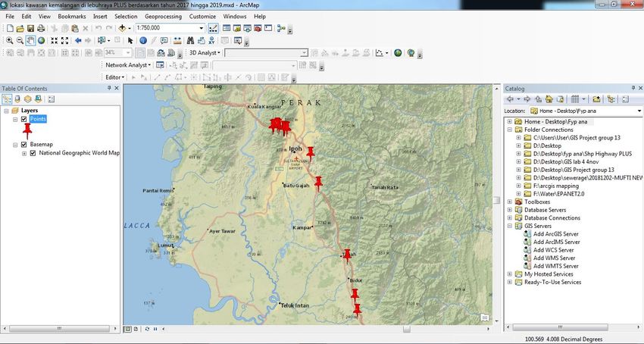Click the Save map document icon
The image size is (644, 344).
(30, 28)
